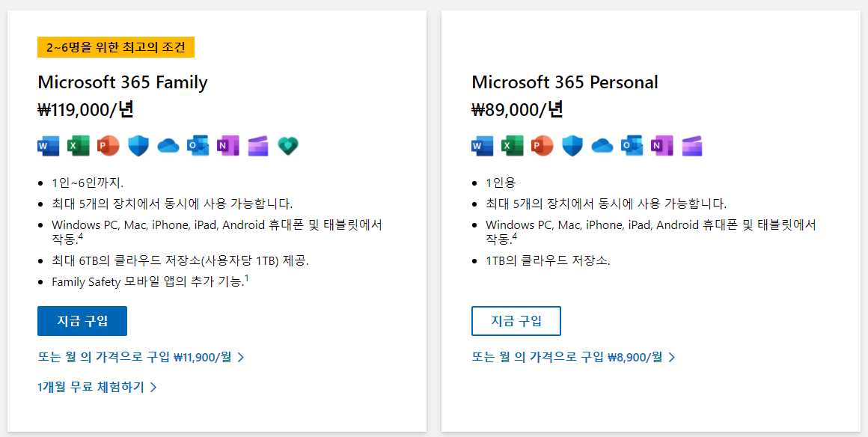Click the Defender shield icon in Personal card
Image resolution: width=868 pixels, height=437 pixels.
(x=572, y=146)
